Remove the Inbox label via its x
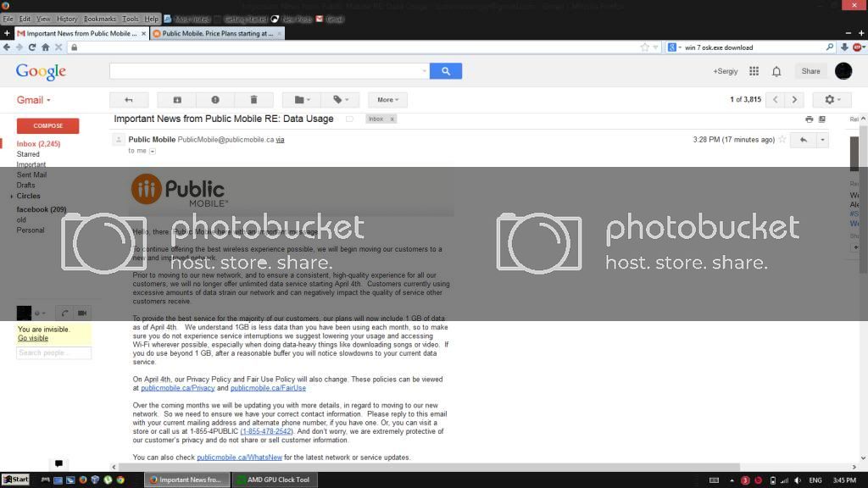The width and height of the screenshot is (868, 488). pyautogui.click(x=392, y=119)
